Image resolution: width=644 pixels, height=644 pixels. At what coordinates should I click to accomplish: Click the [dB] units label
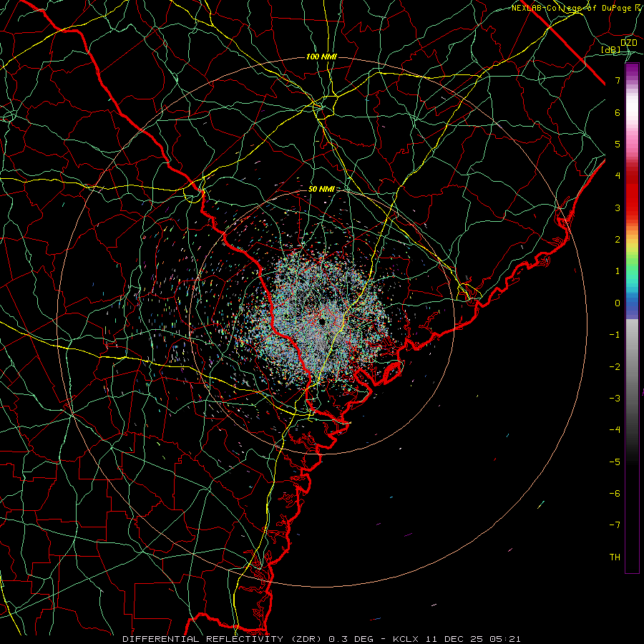click(611, 49)
